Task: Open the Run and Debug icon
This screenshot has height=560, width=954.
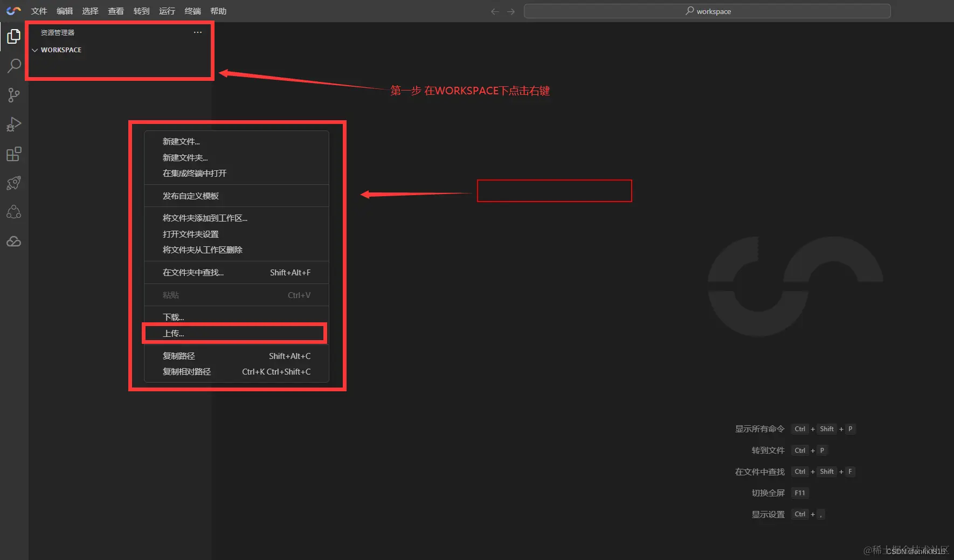Action: tap(14, 125)
